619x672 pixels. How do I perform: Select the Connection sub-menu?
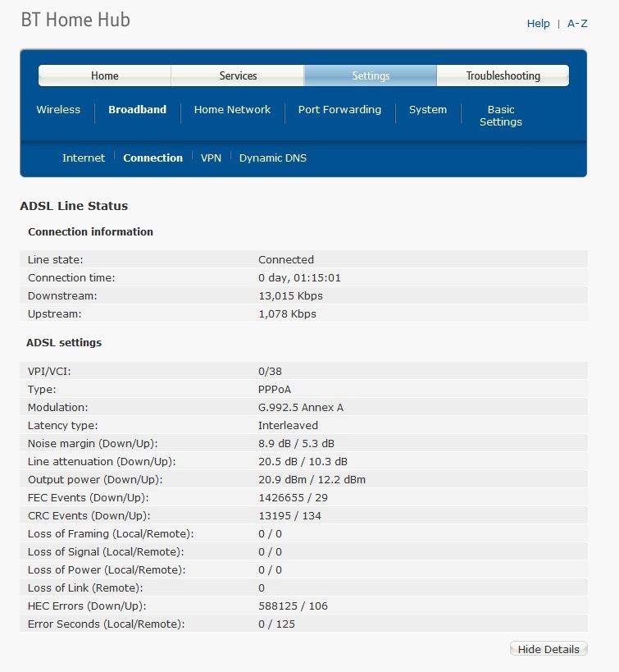pyautogui.click(x=153, y=158)
